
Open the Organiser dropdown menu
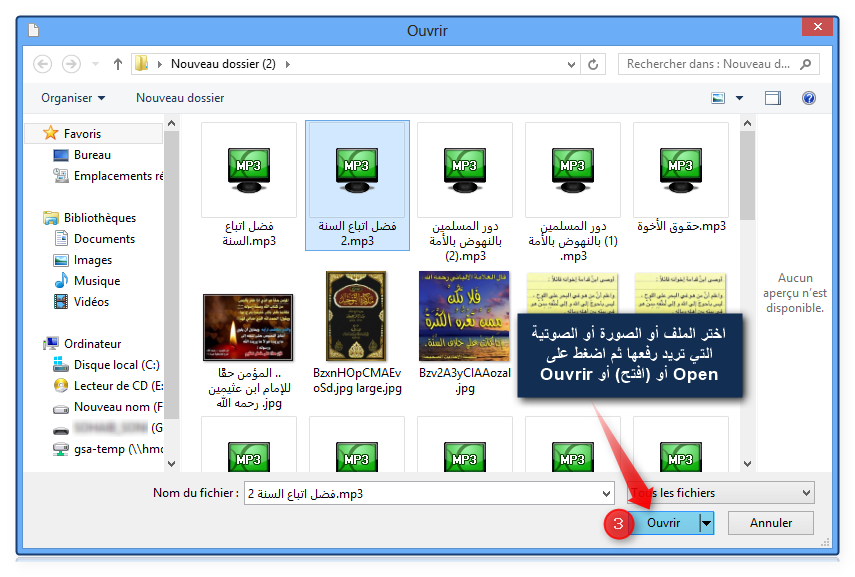pos(73,98)
